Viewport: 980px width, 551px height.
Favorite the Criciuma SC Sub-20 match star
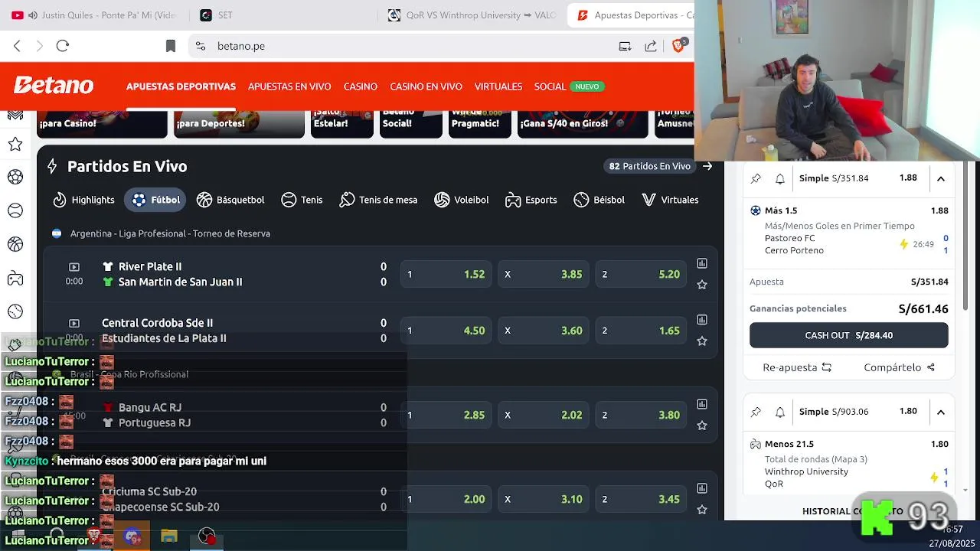(702, 510)
